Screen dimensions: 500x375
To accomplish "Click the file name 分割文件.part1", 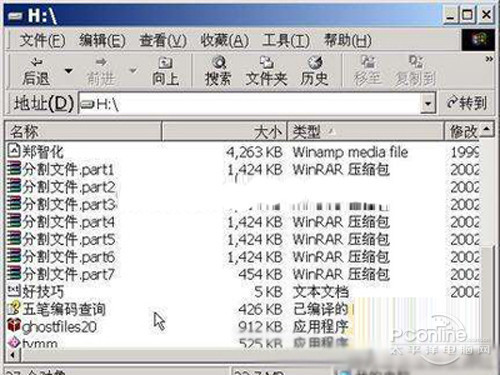I will 68,169.
